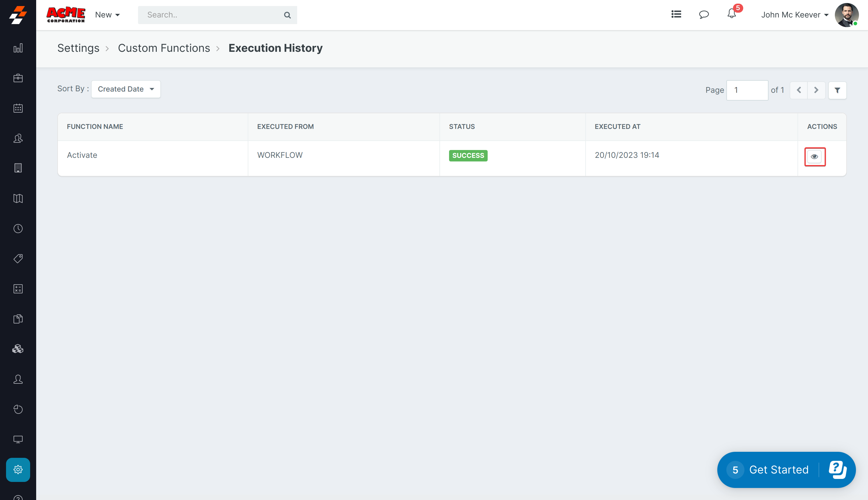Open the filter funnel icon
Viewport: 868px width, 500px height.
(837, 90)
